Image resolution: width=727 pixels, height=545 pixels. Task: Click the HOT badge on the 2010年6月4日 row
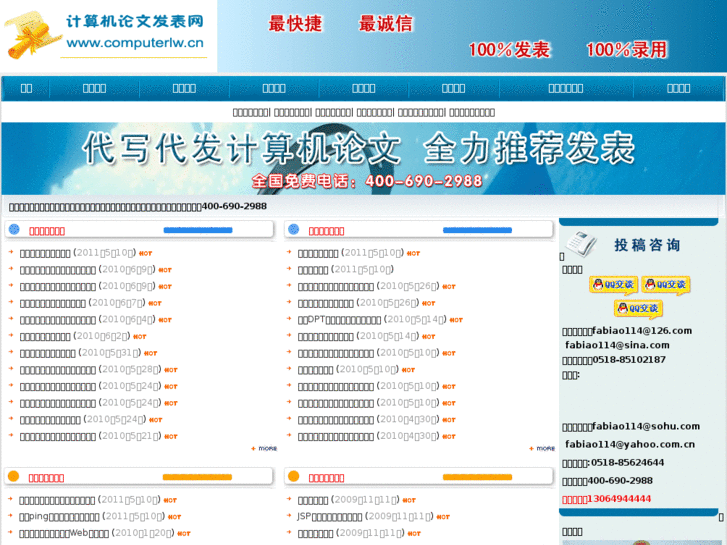click(x=165, y=320)
